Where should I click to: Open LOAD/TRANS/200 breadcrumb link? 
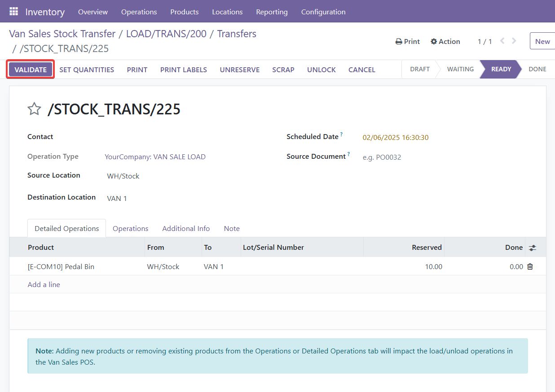point(166,34)
